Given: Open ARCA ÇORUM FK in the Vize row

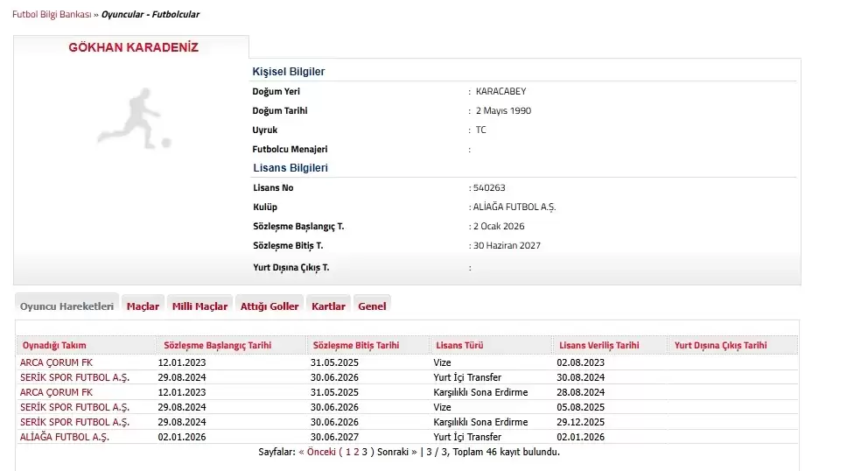Looking at the screenshot, I should [56, 362].
